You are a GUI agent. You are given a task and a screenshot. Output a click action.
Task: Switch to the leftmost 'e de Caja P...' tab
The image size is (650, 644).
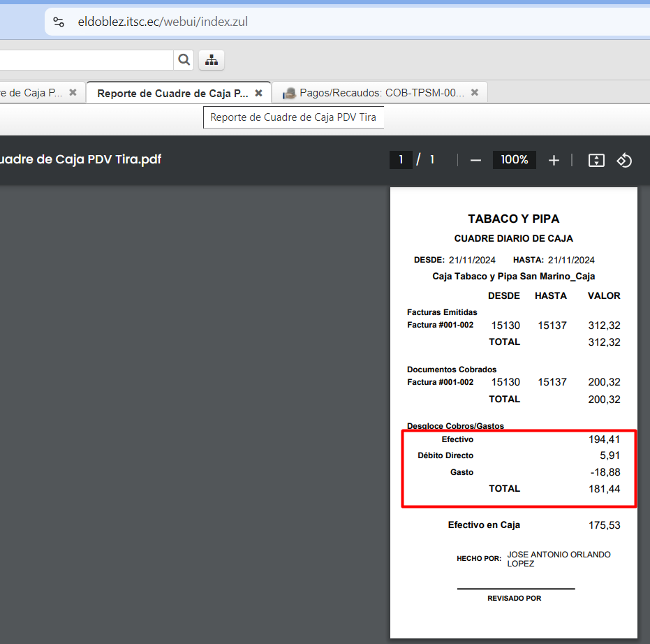coord(31,93)
